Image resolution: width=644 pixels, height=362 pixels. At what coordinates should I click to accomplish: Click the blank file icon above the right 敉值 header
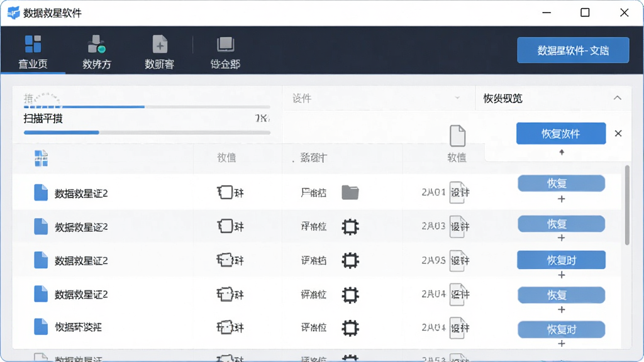pyautogui.click(x=457, y=136)
